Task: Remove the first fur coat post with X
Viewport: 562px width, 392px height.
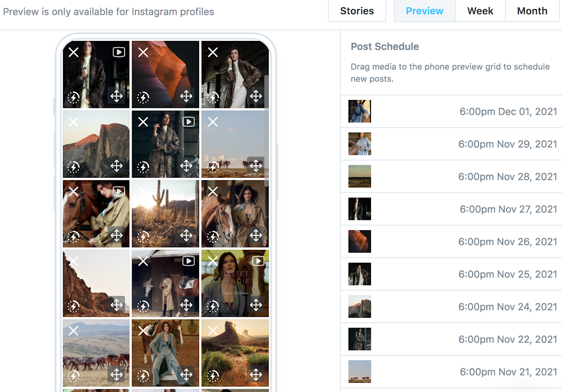Action: click(x=73, y=52)
